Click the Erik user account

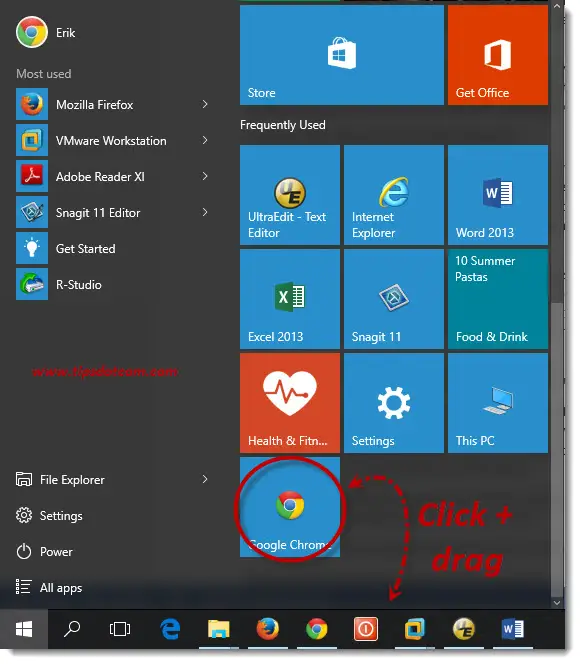(x=46, y=33)
